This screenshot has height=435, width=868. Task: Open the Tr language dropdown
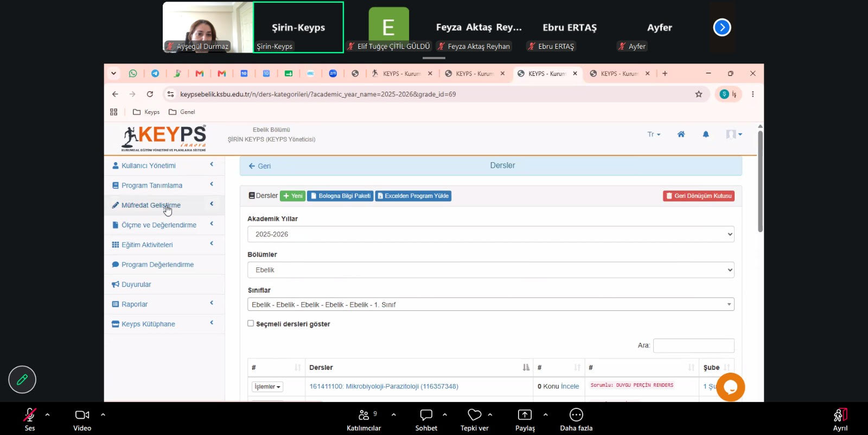(654, 135)
